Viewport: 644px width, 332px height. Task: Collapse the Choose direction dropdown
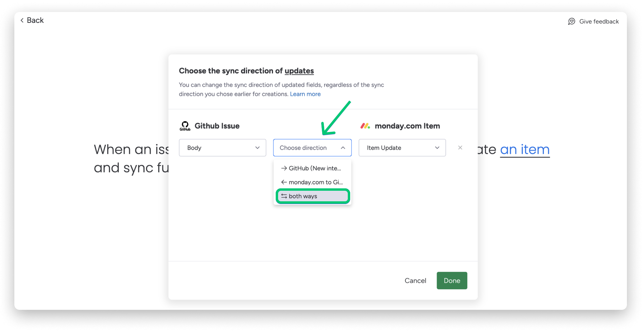(x=312, y=148)
